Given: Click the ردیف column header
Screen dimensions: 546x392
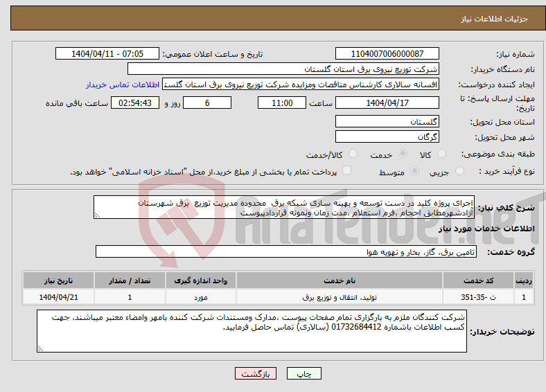Looking at the screenshot, I should 524,280.
